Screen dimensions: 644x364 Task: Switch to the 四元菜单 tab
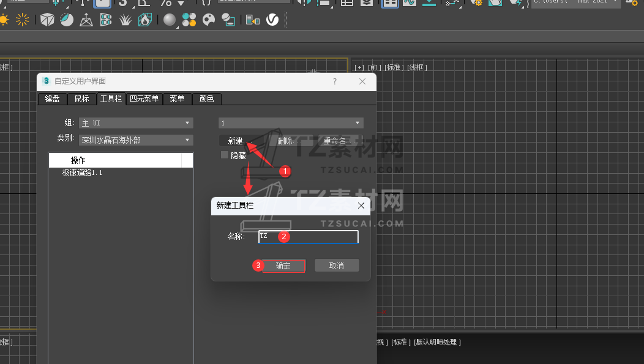(144, 99)
